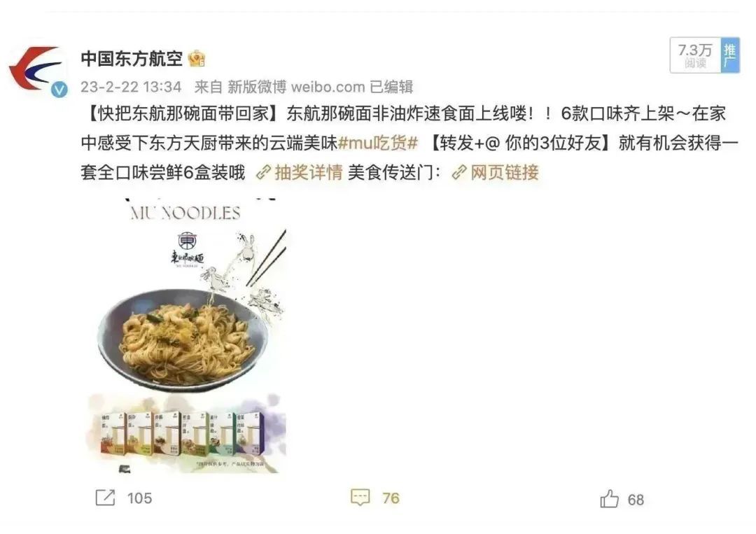Click the chain icon before 抽奖详情
The image size is (756, 534).
point(263,173)
